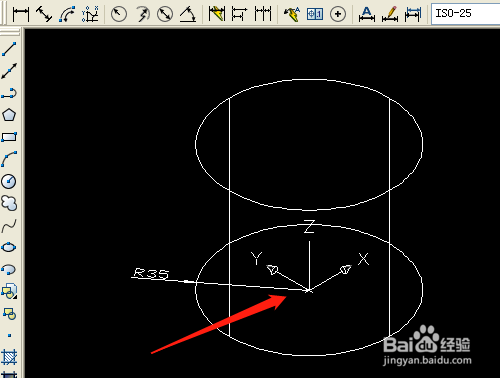The image size is (500, 378).
Task: Place a Center Mark
Action: click(338, 14)
